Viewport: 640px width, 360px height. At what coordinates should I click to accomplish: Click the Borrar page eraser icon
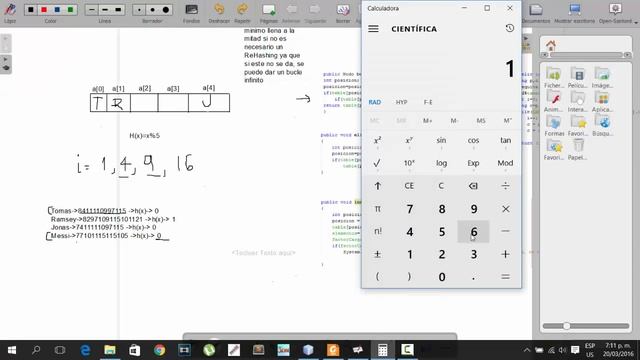pyautogui.click(x=343, y=10)
